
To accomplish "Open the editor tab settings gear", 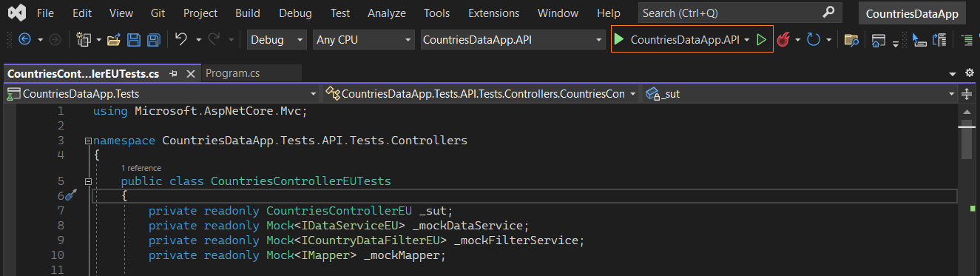I will [970, 73].
